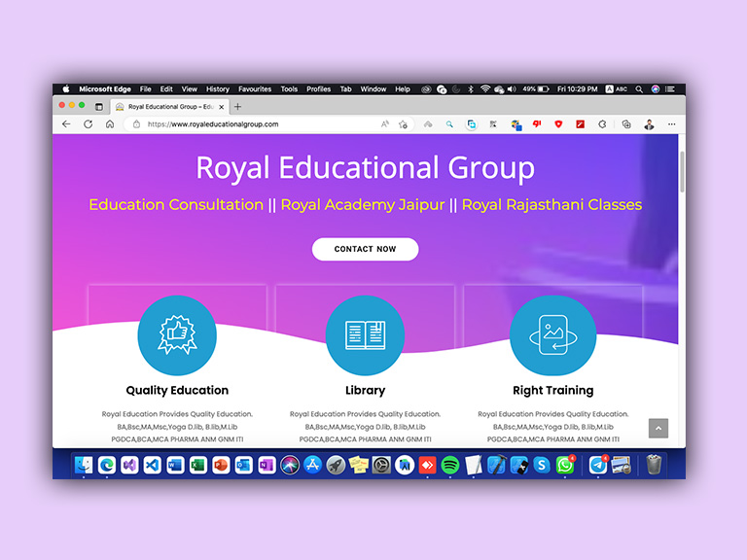Launch Visual Studio Code from dock
This screenshot has height=560, width=747.
click(153, 465)
